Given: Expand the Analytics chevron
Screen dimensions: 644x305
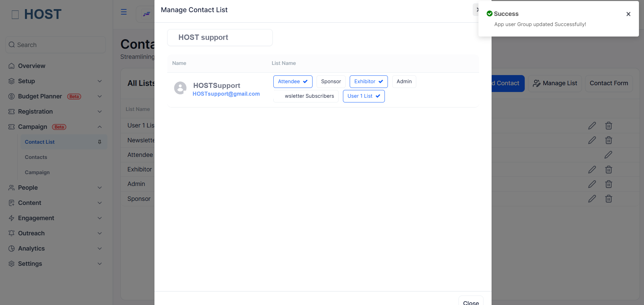Looking at the screenshot, I should (100, 249).
